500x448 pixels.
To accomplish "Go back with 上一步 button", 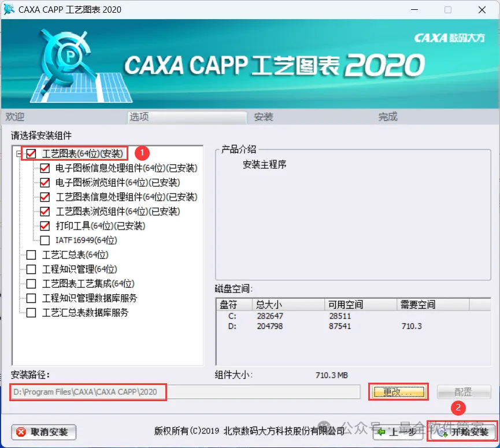I will pyautogui.click(x=398, y=432).
